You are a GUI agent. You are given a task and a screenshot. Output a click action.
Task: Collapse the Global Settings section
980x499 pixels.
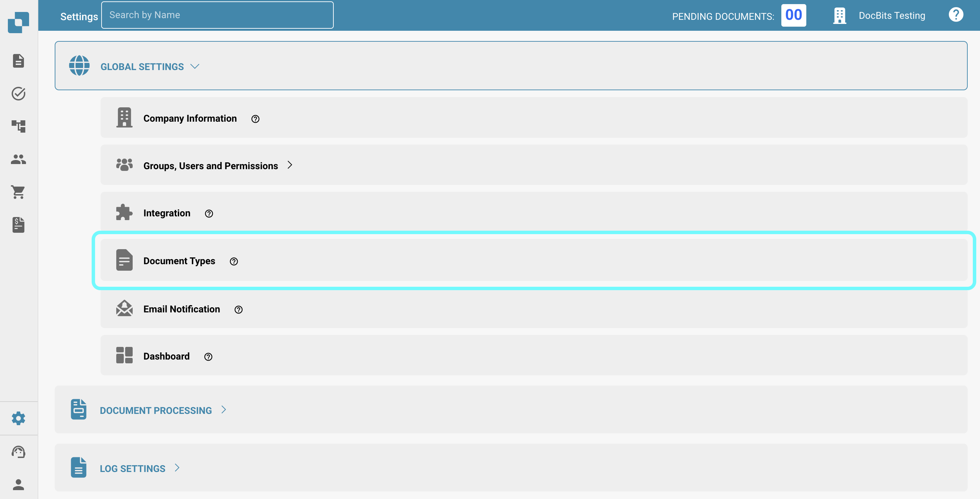pyautogui.click(x=195, y=67)
